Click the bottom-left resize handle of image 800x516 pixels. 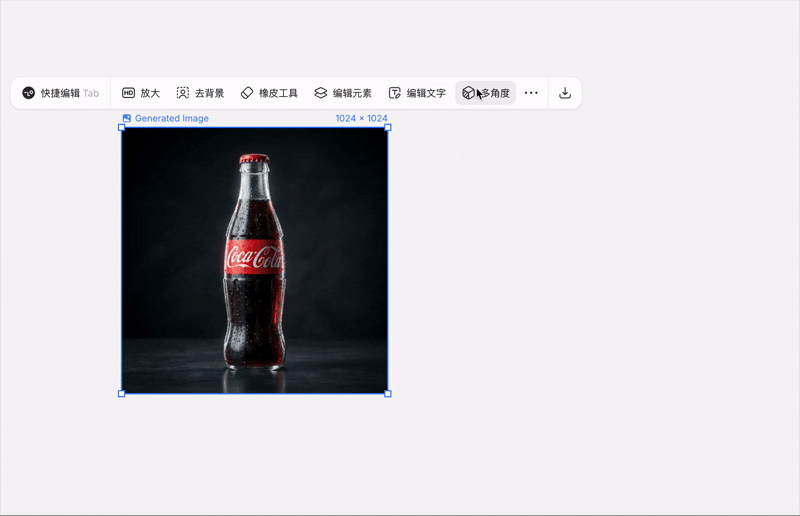point(121,394)
